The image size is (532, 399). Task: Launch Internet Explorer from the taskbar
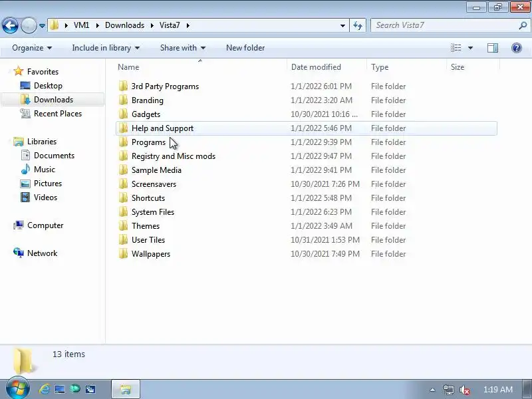(44, 389)
